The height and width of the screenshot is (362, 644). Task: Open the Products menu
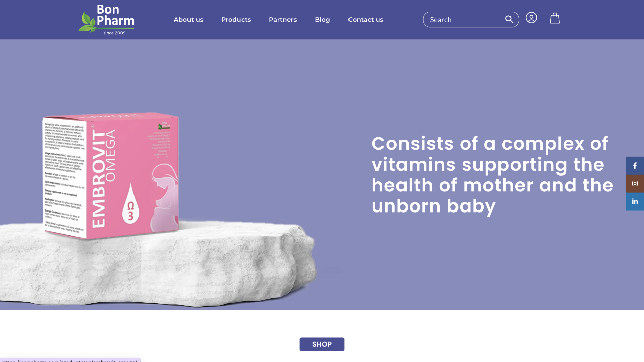(236, 20)
